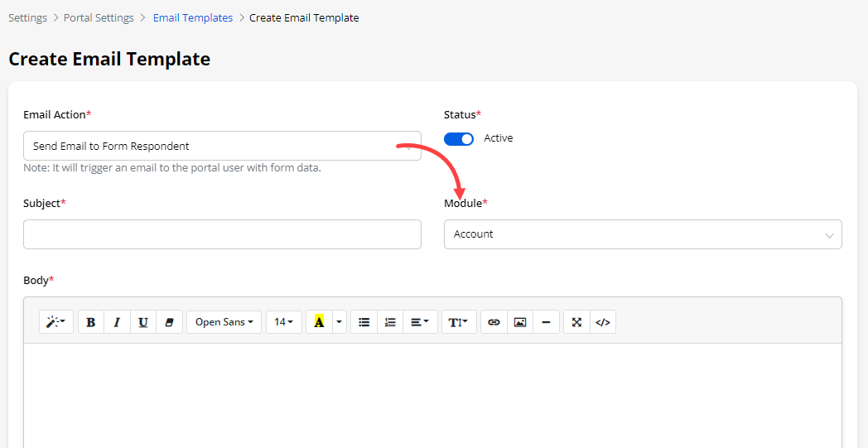Screen dimensions: 868x448
Task: Toggle code view in the editor
Action: point(603,322)
